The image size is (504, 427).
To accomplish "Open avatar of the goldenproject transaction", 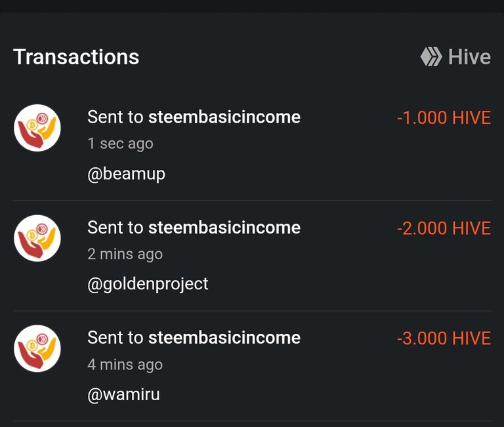I will [37, 238].
